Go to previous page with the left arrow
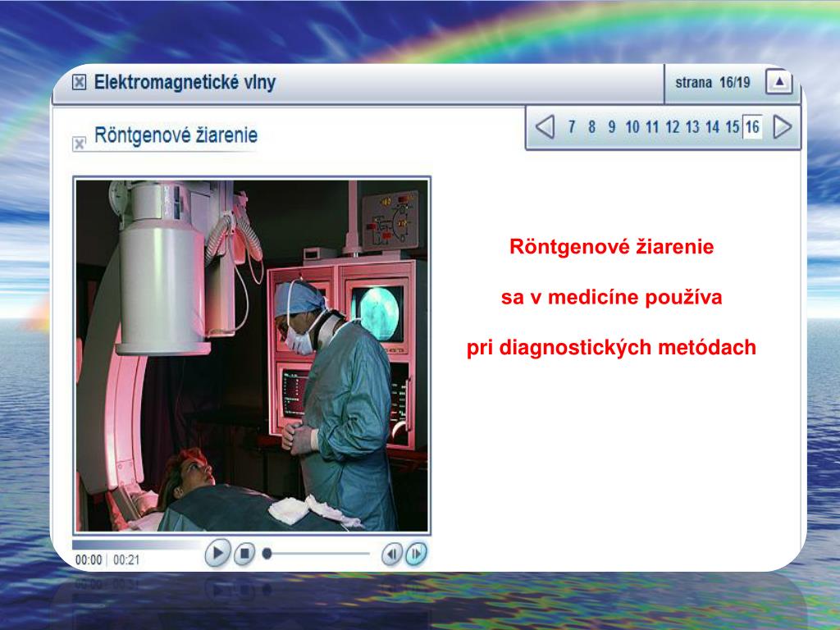The width and height of the screenshot is (840, 630). pyautogui.click(x=545, y=127)
